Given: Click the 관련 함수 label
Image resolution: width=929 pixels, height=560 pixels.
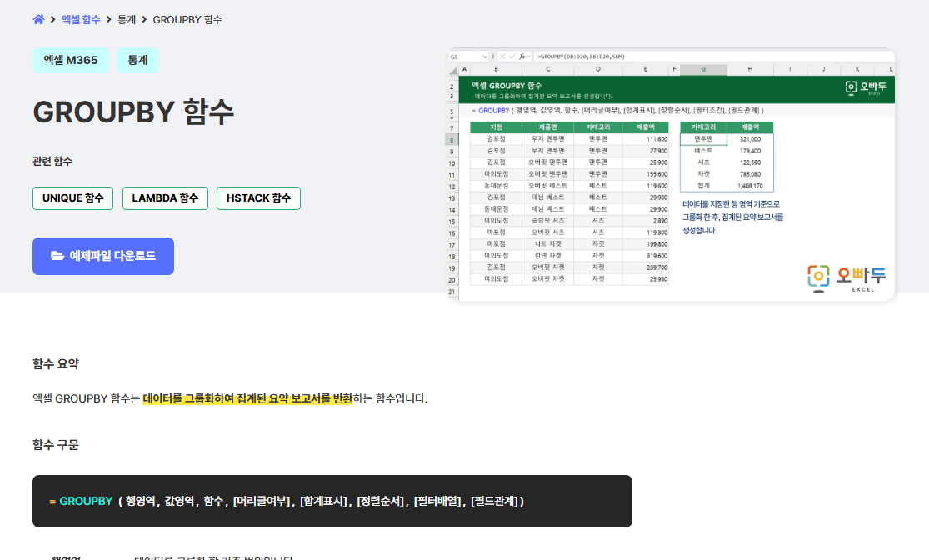Looking at the screenshot, I should point(52,161).
